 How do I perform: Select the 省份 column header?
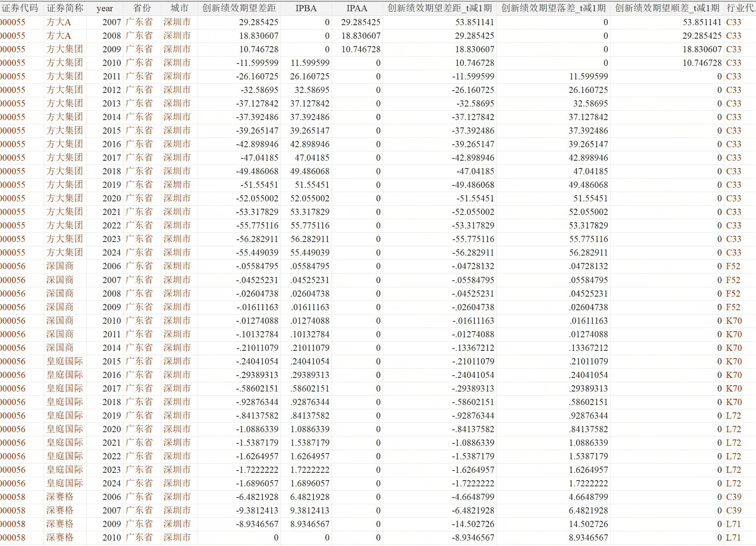142,8
